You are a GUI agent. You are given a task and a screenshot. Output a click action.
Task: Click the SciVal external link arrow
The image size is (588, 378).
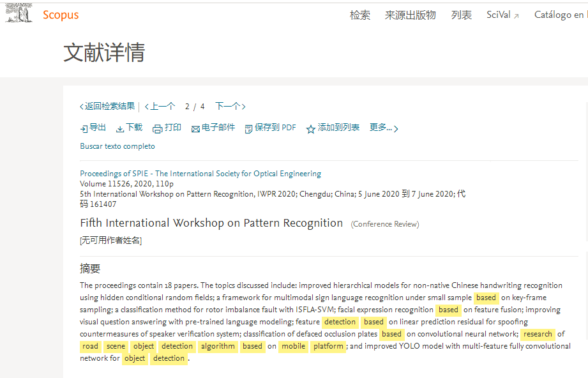coord(516,16)
